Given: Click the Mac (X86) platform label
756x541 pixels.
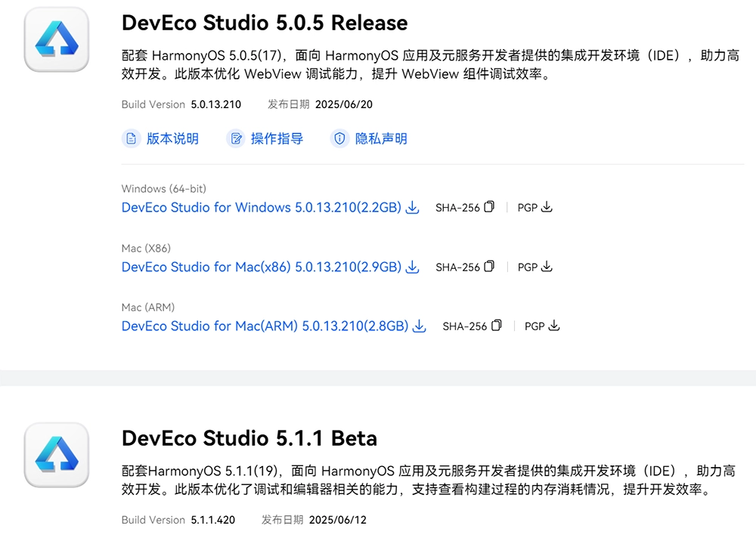Looking at the screenshot, I should pyautogui.click(x=146, y=249).
